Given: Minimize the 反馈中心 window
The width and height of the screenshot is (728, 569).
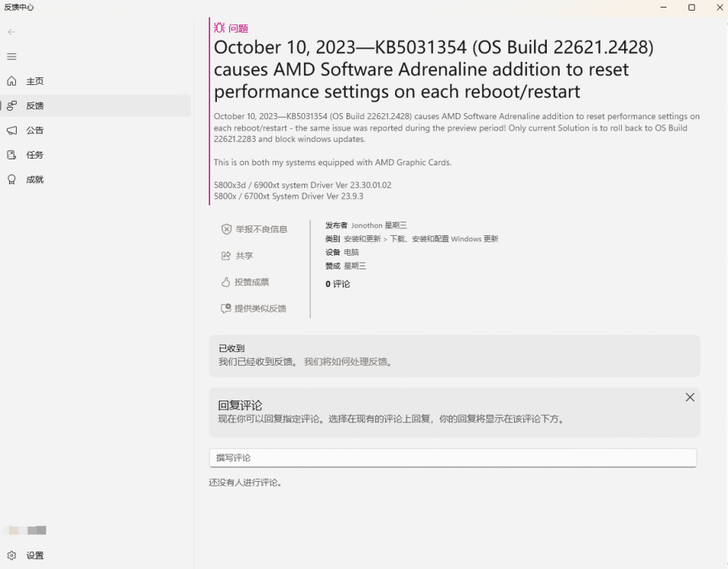Looking at the screenshot, I should tap(664, 8).
